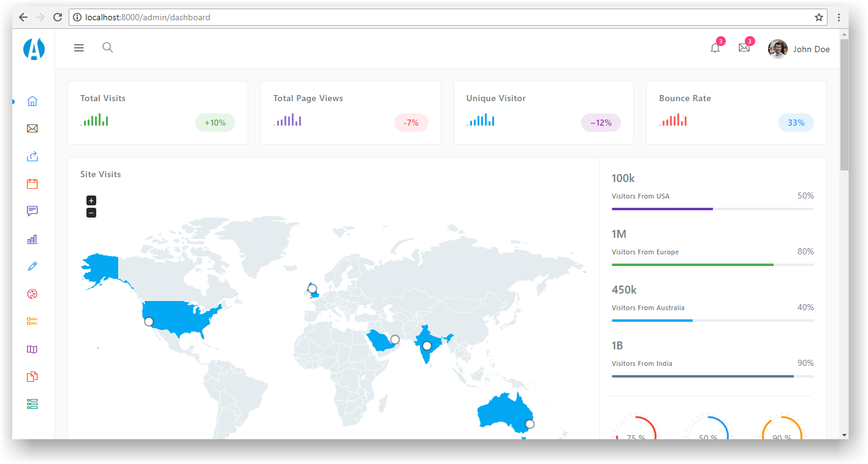Open notifications bell with 3 badge
The image size is (868, 464).
pyautogui.click(x=715, y=48)
